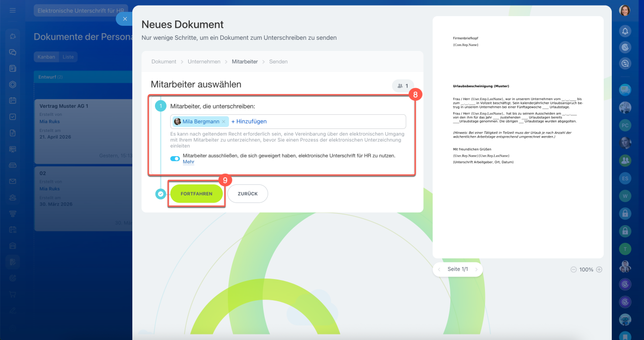
Task: Open the hamburger main menu
Action: 13,10
